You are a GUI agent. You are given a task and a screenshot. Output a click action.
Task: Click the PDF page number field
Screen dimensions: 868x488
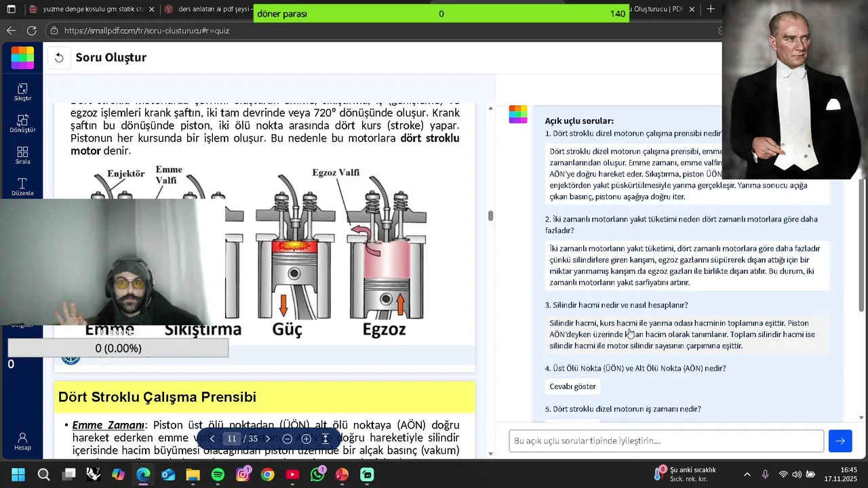click(x=231, y=439)
